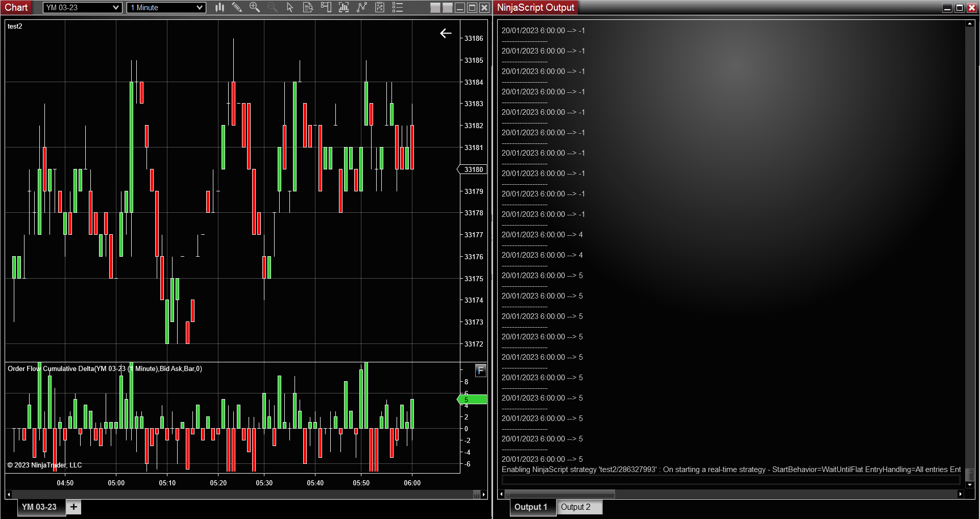Viewport: 980px width, 519px height.
Task: Click chart horizontal scrollbar right arrow
Action: 484,494
